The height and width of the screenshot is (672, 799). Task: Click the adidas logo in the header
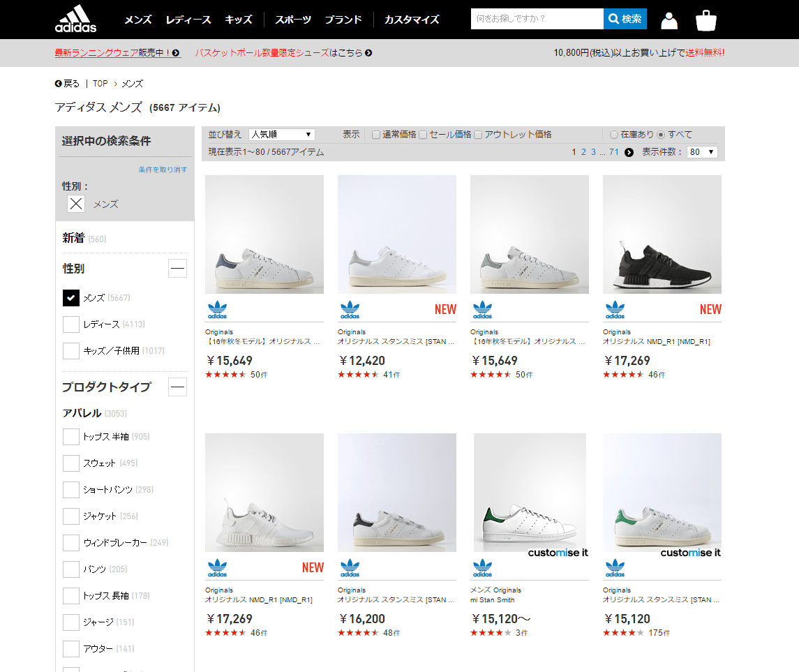tap(77, 19)
